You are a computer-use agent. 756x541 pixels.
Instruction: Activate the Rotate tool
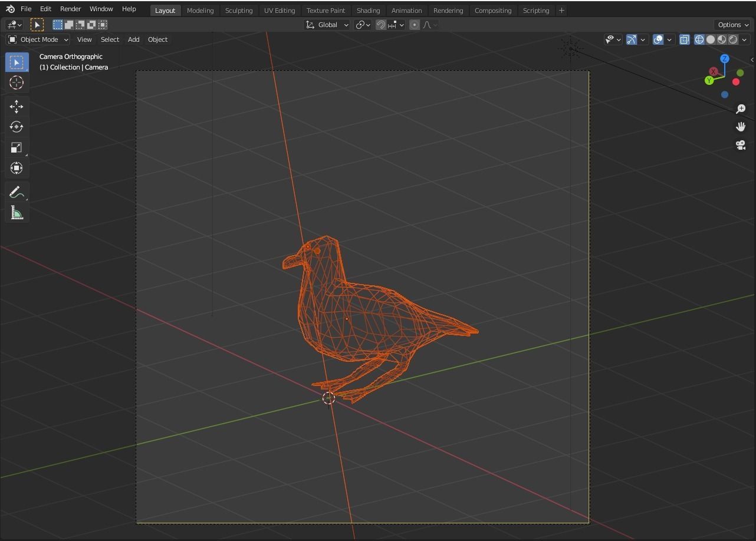17,127
